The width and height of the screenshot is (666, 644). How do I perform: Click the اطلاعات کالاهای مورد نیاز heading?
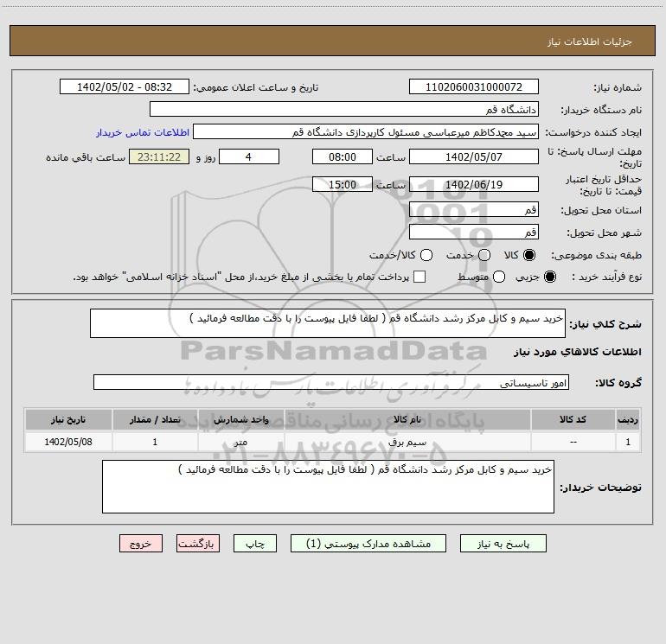point(577,352)
